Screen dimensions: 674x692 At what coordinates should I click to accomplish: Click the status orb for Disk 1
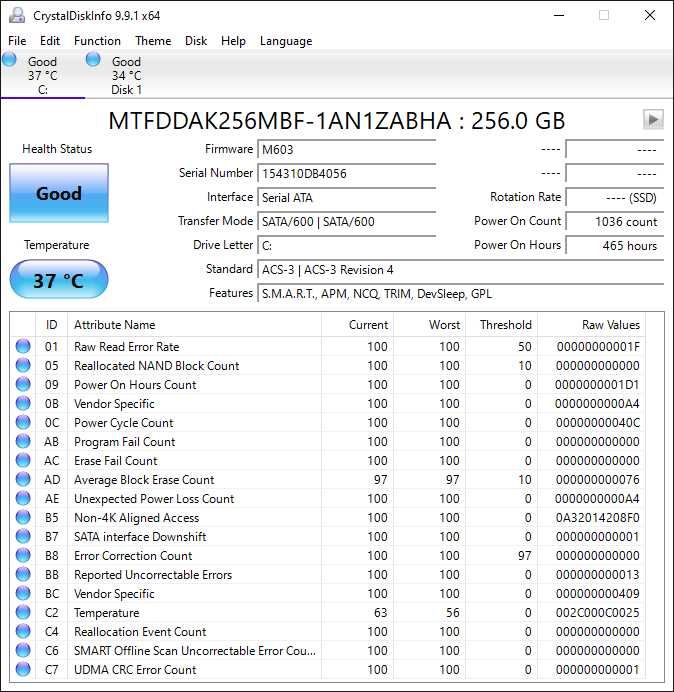[x=93, y=59]
